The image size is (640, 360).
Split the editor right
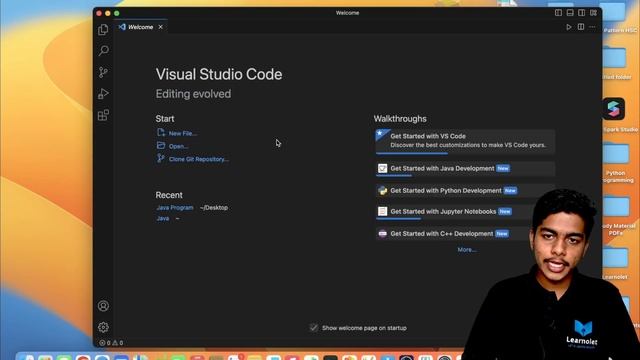(581, 27)
